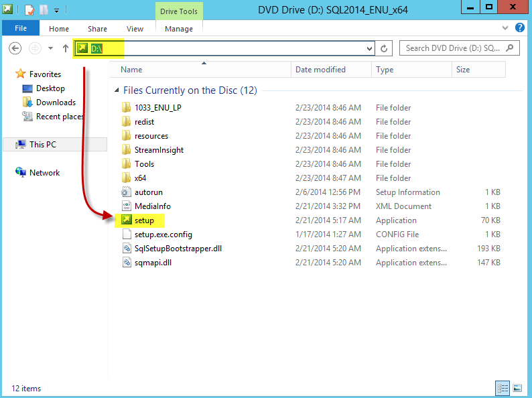Select Favorites in the navigation pane
Screen dimensions: 532x398
[45, 74]
